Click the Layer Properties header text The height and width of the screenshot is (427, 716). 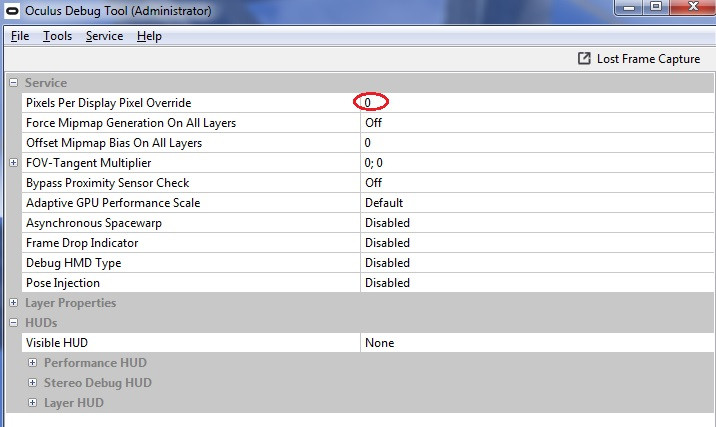pos(70,303)
